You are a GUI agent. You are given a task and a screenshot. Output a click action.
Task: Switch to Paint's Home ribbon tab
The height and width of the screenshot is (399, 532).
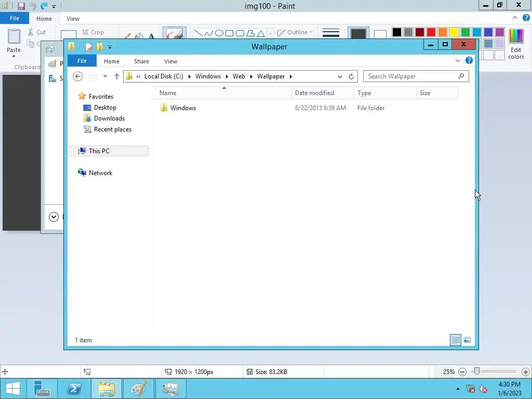coord(44,19)
